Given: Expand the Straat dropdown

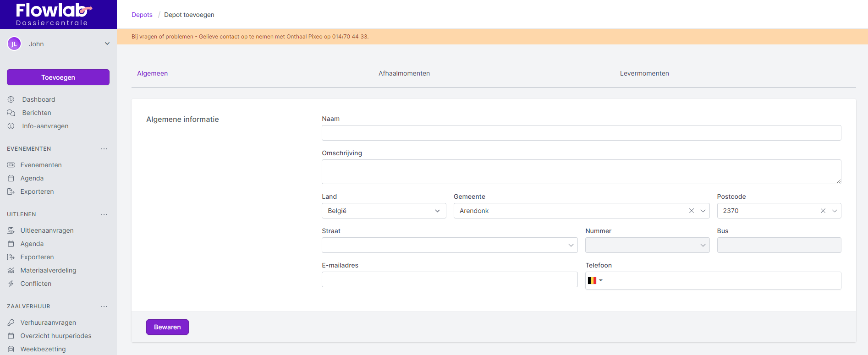Looking at the screenshot, I should pos(571,245).
